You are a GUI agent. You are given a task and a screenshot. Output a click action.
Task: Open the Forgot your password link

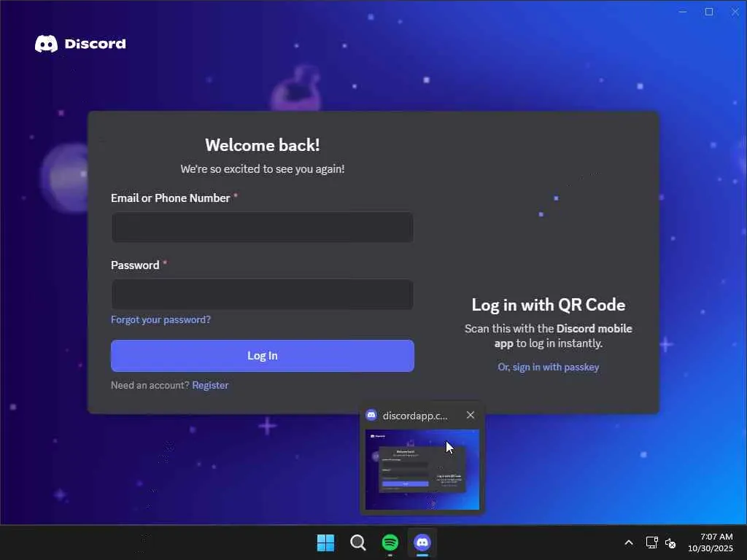point(160,319)
